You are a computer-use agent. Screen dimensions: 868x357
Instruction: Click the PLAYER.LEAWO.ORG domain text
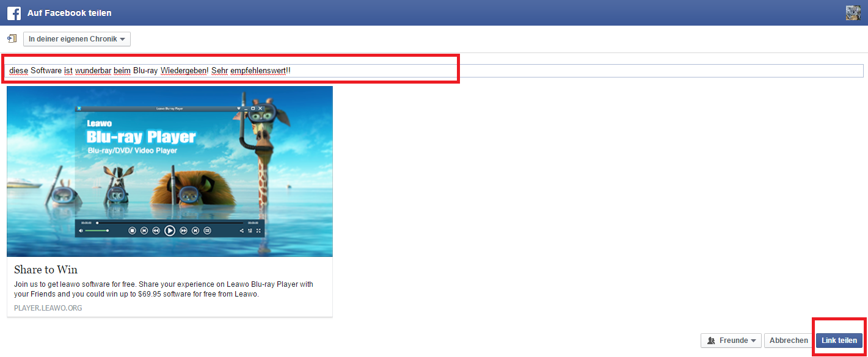(x=48, y=308)
